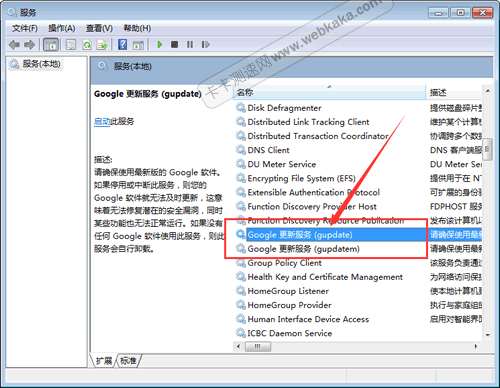Click the gear icon beside Group Policy Client
500x388 pixels.
pyautogui.click(x=241, y=263)
